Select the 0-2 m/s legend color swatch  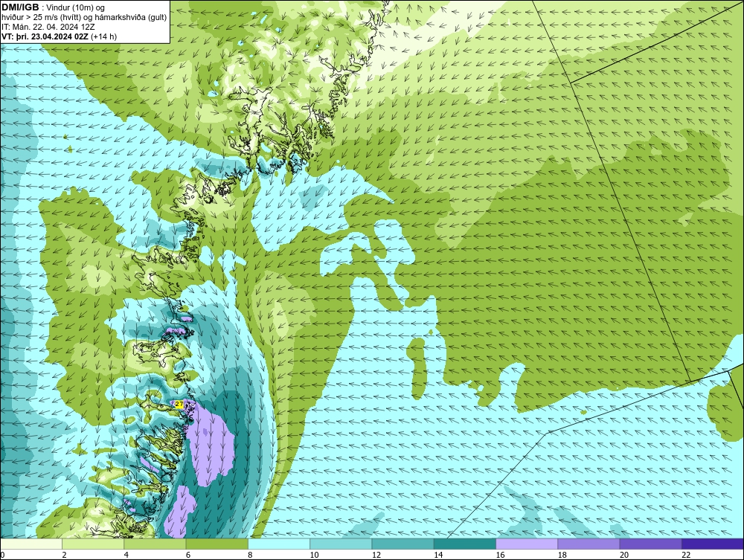(x=31, y=544)
